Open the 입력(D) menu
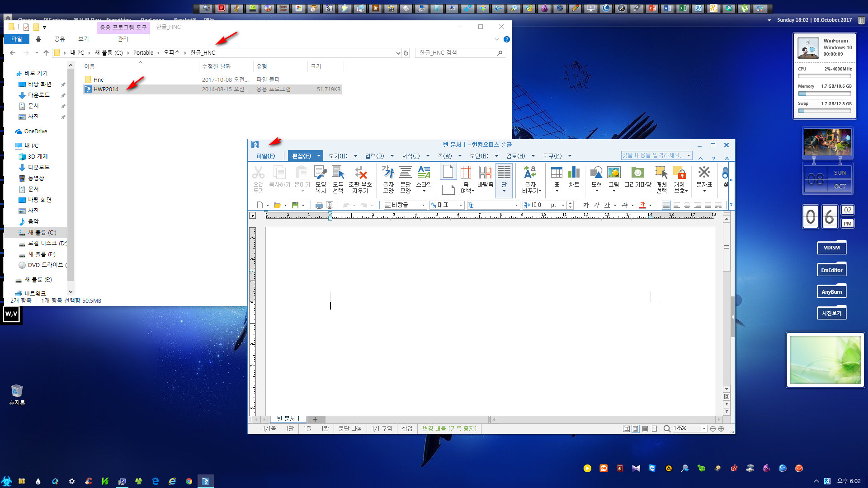The height and width of the screenshot is (488, 868). pyautogui.click(x=374, y=156)
